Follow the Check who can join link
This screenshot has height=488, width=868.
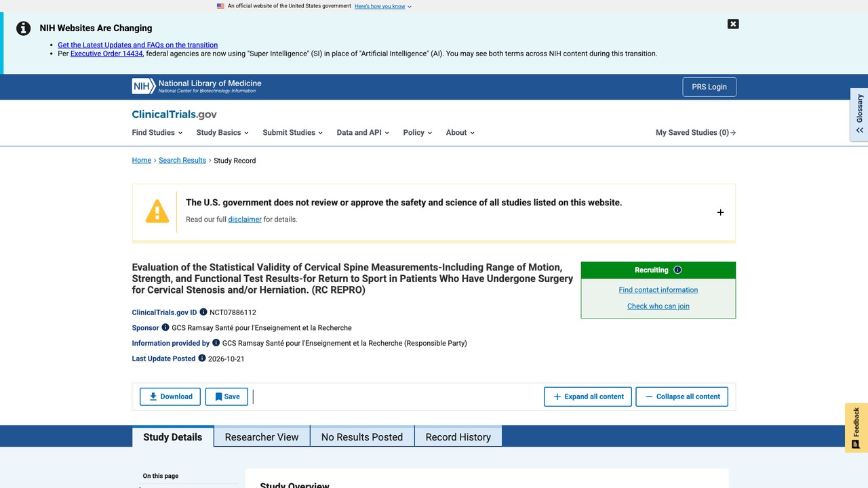658,306
